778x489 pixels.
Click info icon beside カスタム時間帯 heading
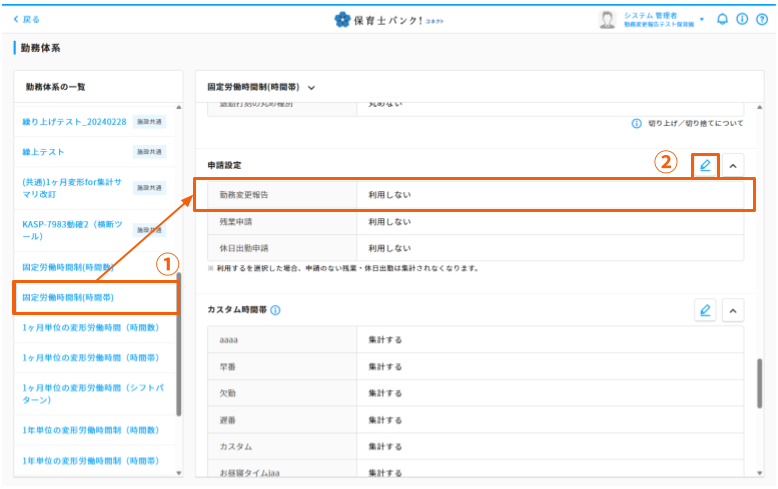coord(275,310)
